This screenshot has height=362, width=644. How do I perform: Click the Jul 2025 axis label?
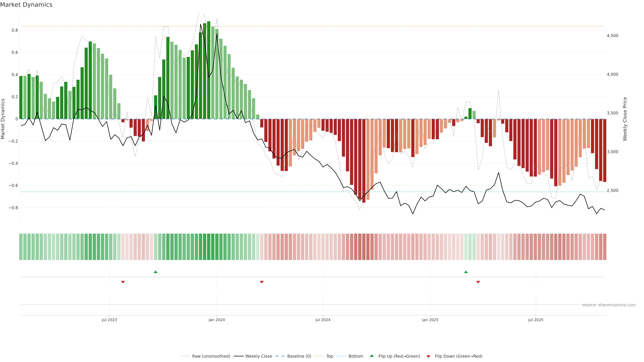[535, 320]
